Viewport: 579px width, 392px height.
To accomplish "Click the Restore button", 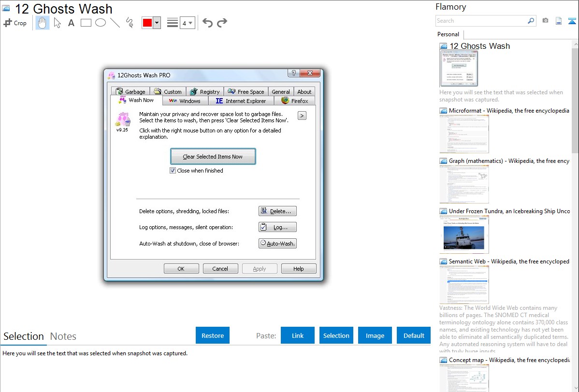I will [x=213, y=335].
